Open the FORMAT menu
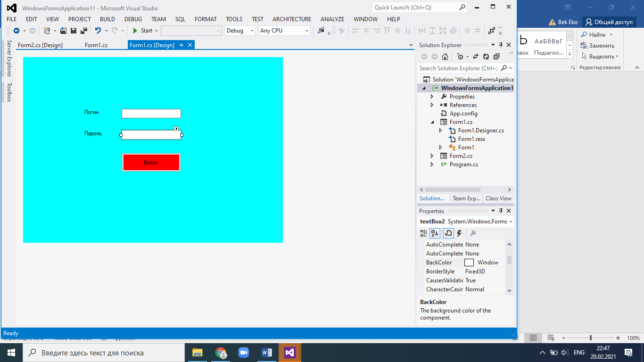This screenshot has width=644, height=362. [x=206, y=19]
